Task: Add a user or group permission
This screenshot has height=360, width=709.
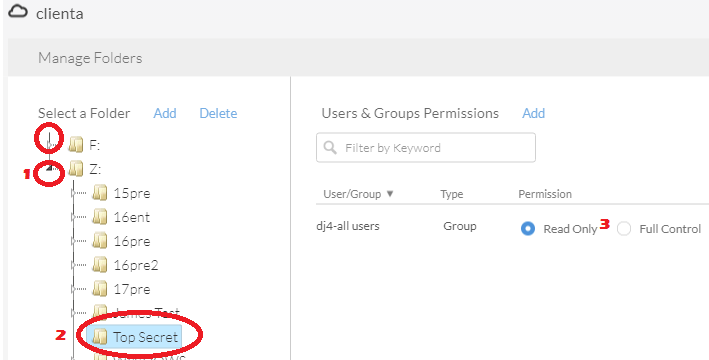Action: coord(534,113)
